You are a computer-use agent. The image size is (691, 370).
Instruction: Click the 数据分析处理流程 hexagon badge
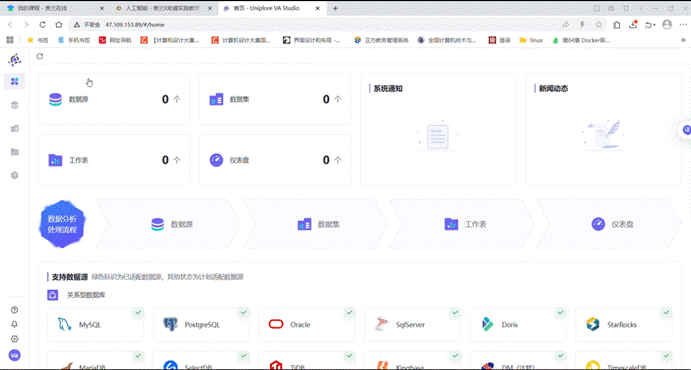(62, 224)
